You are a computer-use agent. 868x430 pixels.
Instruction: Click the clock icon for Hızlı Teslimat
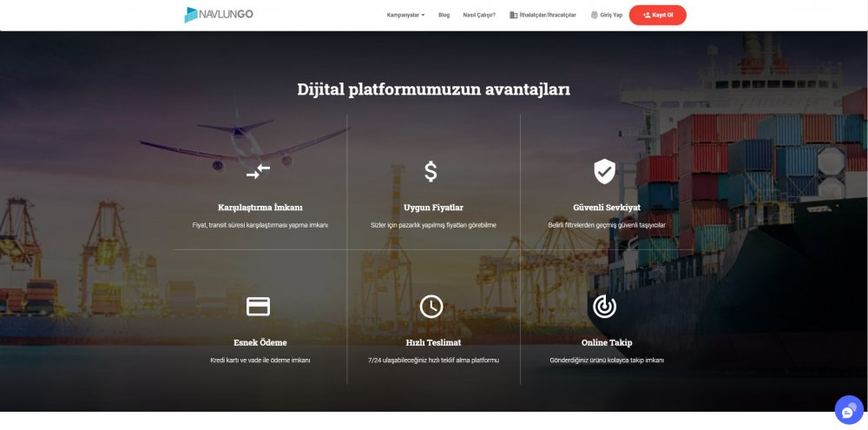pos(431,307)
